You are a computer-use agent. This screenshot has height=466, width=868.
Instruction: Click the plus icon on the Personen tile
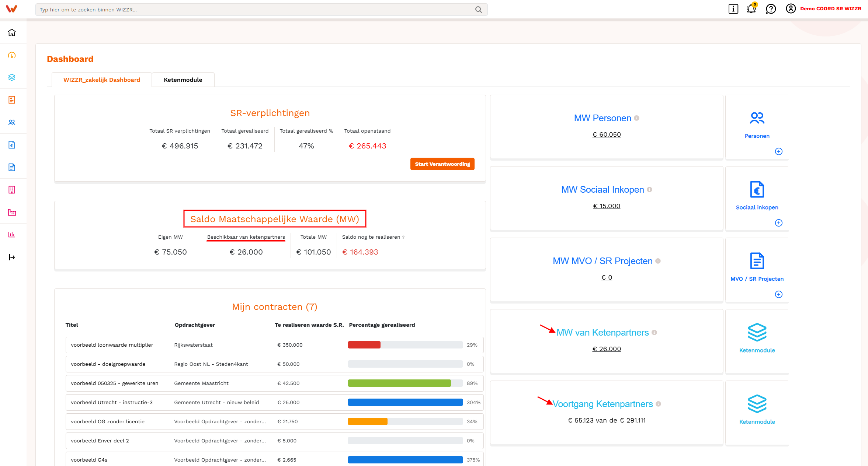pyautogui.click(x=778, y=151)
